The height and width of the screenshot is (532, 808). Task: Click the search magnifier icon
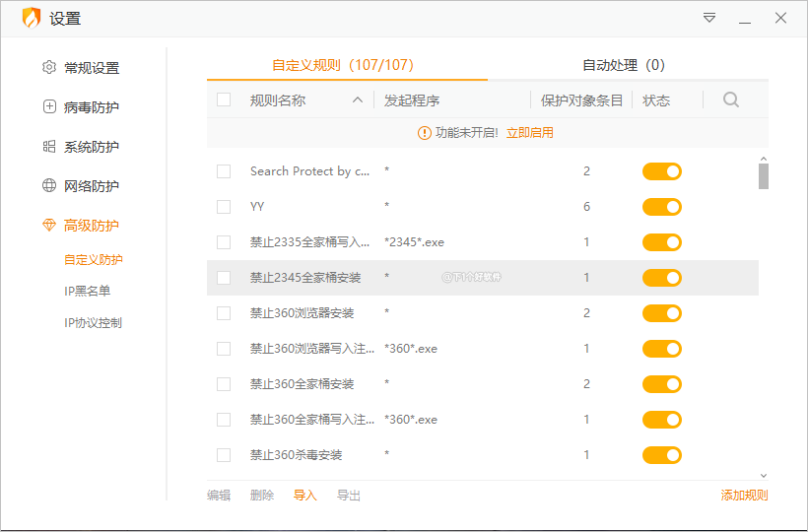click(x=730, y=100)
